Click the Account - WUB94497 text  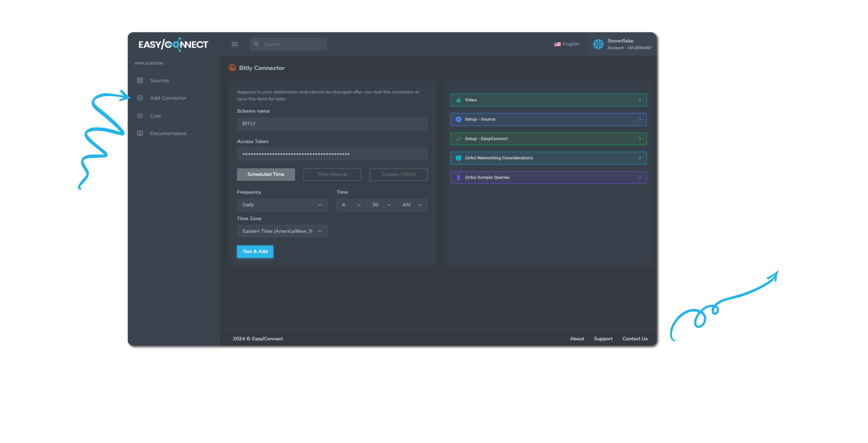pyautogui.click(x=629, y=48)
